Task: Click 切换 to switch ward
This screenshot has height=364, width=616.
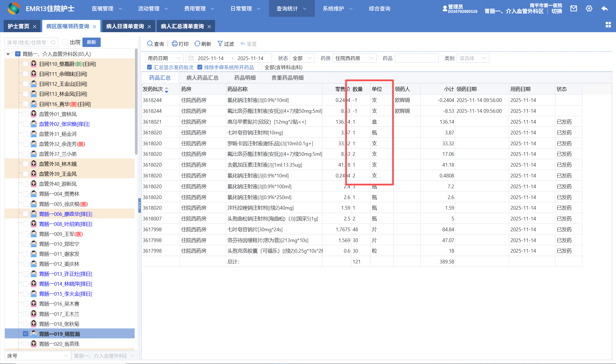Action: [556, 11]
